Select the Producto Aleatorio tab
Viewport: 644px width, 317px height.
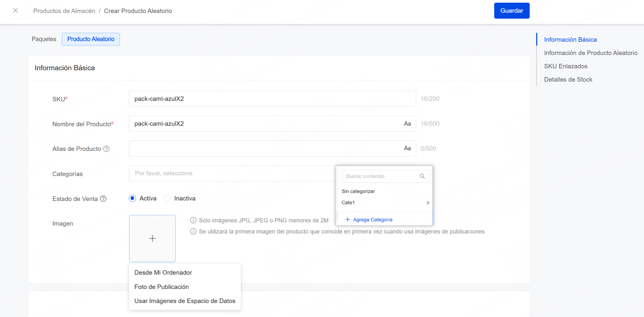[x=91, y=39]
